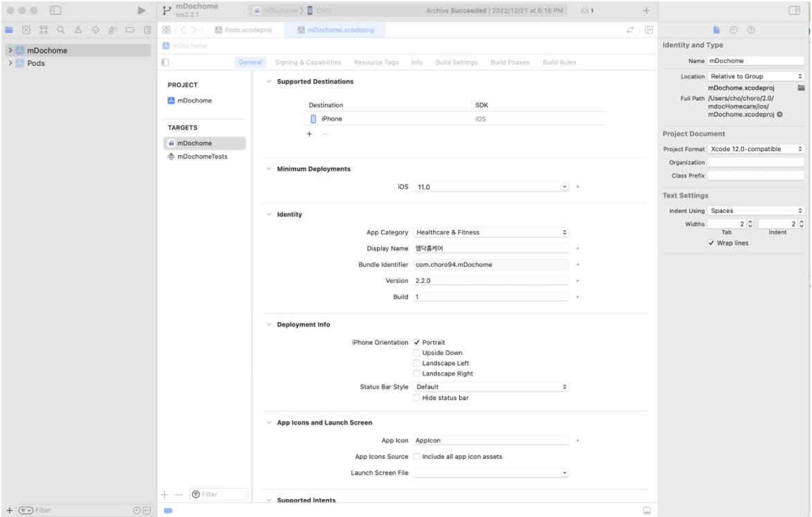Open Indent Using Spaces dropdown
The width and height of the screenshot is (812, 517).
[x=756, y=211]
